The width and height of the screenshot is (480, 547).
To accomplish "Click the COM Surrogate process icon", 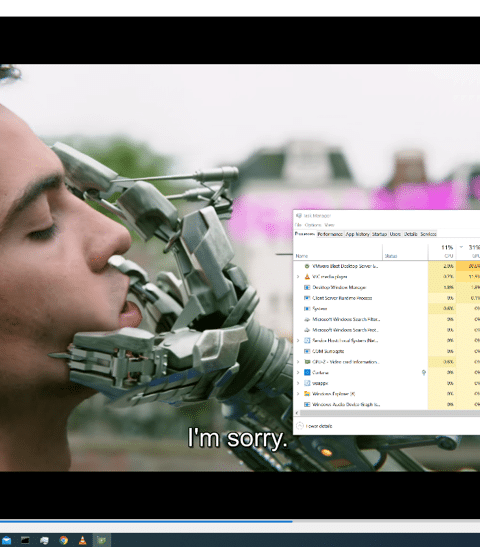I will (307, 351).
